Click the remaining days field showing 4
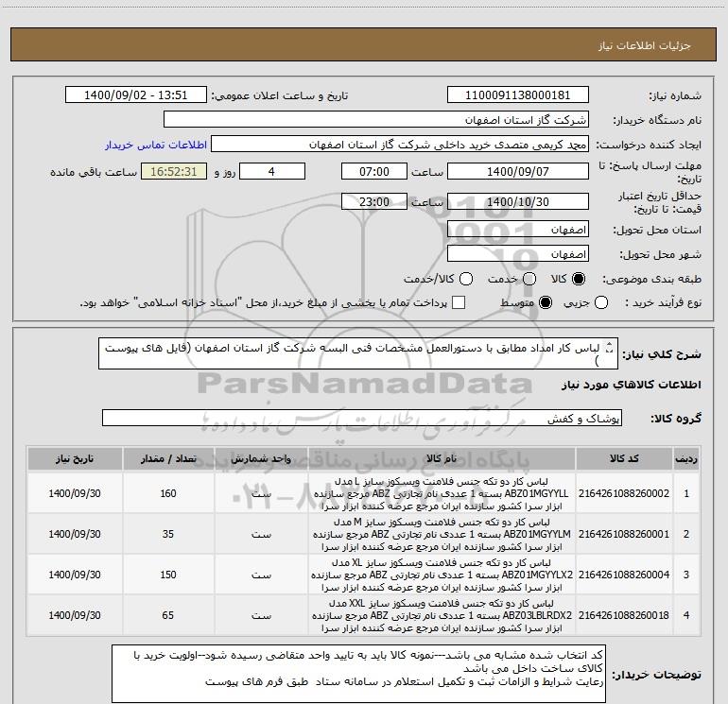 click(272, 172)
